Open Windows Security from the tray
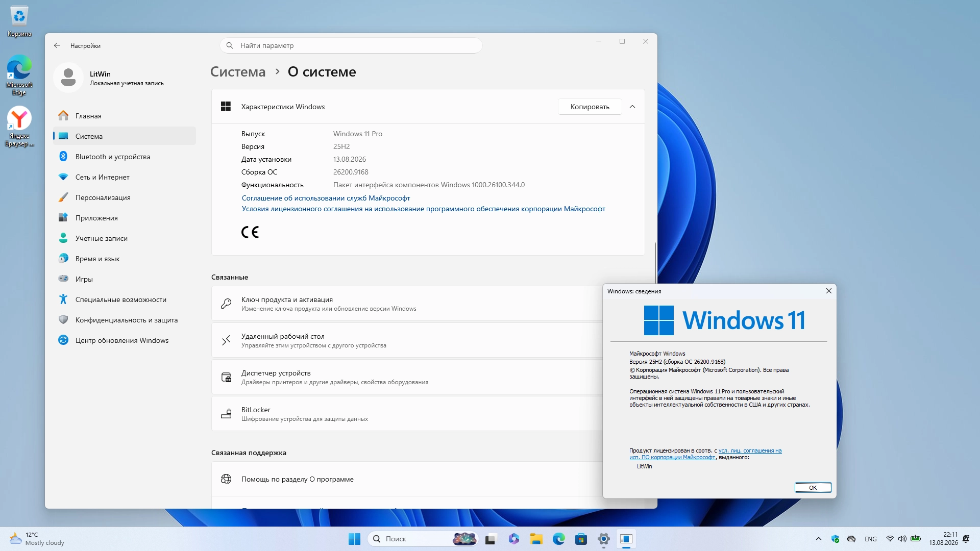This screenshot has height=551, width=980. coord(836,539)
